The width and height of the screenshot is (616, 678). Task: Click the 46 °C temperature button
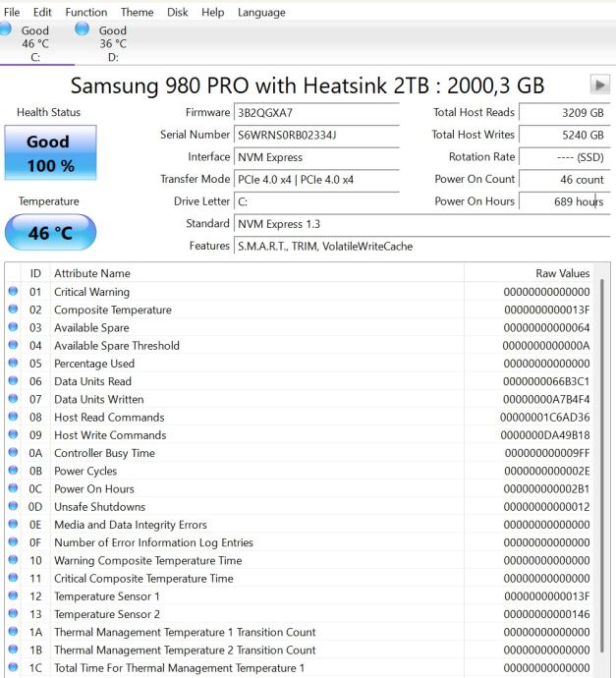[50, 233]
